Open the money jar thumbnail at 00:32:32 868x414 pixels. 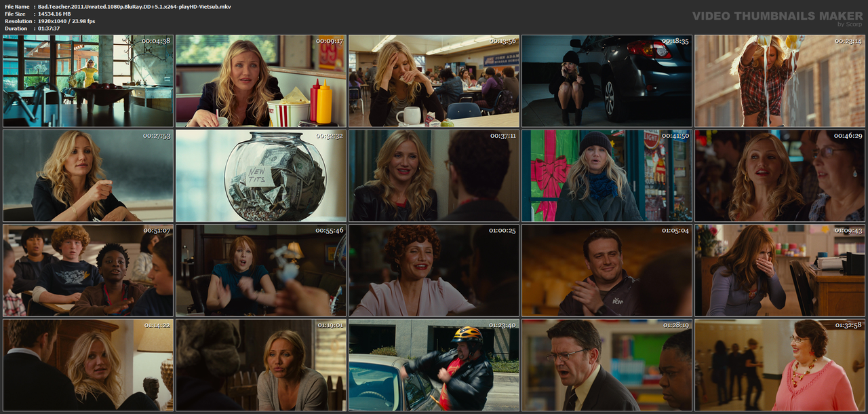261,176
